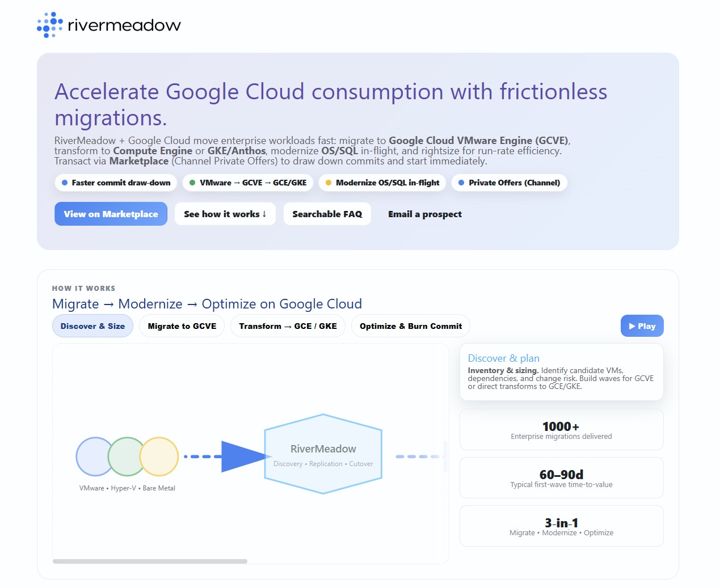Click the 1000+ enterprise migrations stat
720x588 pixels.
pyautogui.click(x=561, y=430)
